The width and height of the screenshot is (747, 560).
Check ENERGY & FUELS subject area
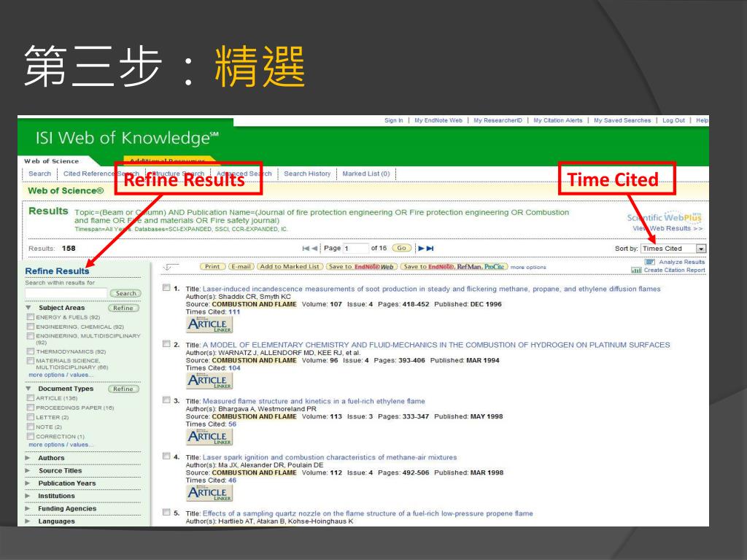click(31, 317)
